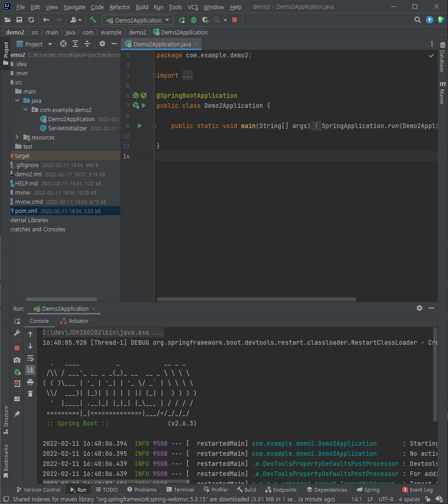Toggle the Structure tool window
This screenshot has height=504, width=448.
6,420
